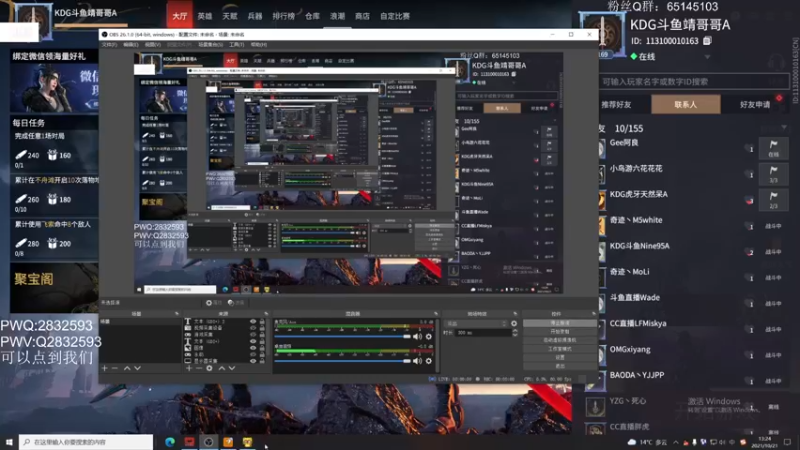The width and height of the screenshot is (800, 450).
Task: Switch to the 排行榜 game tab
Action: (284, 16)
